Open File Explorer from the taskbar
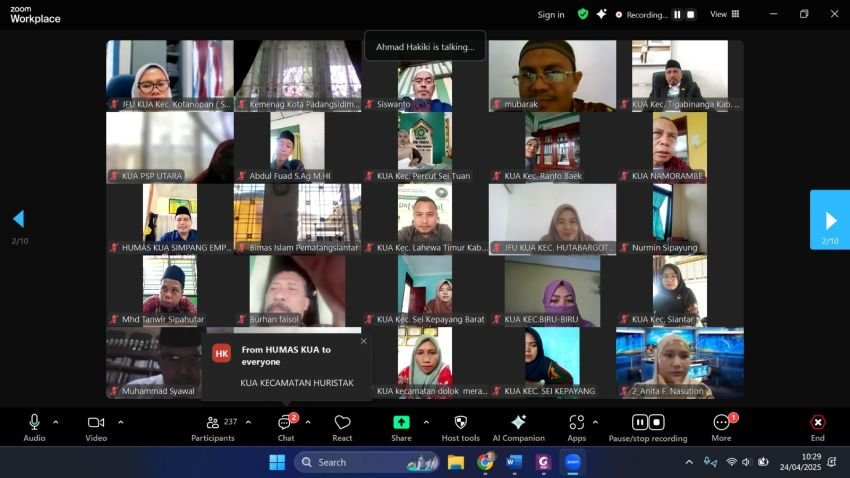 click(456, 462)
